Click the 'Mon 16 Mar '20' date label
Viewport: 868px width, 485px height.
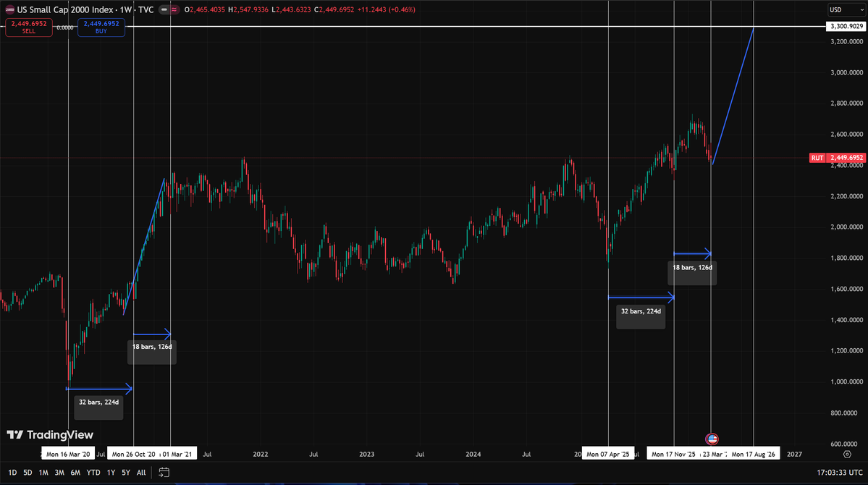coord(68,454)
